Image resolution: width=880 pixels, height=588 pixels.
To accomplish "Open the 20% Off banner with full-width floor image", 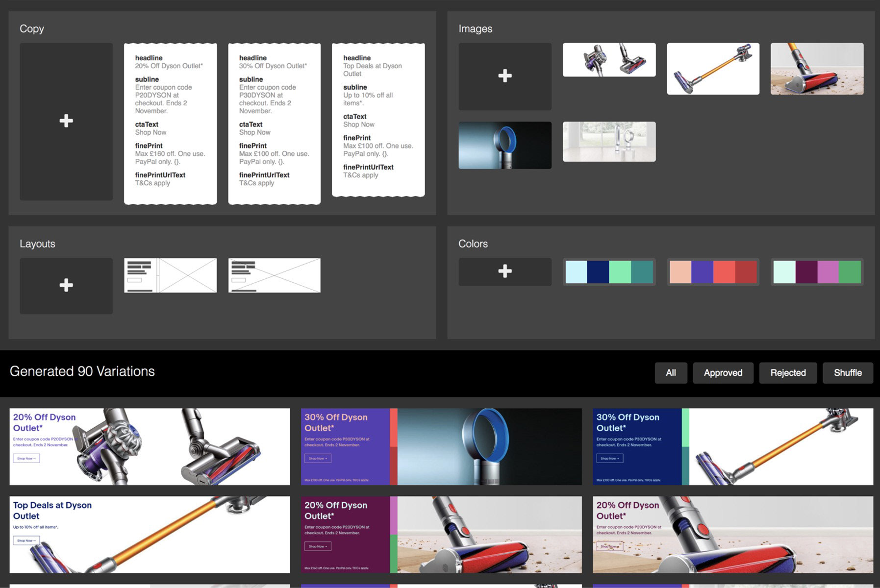I will tap(733, 535).
